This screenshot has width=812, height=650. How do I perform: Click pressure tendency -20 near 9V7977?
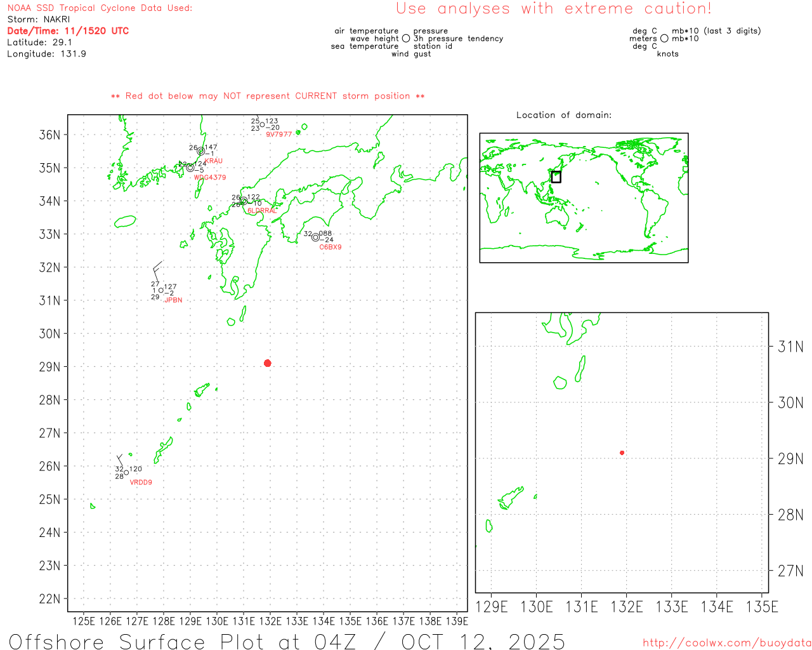coord(273,128)
